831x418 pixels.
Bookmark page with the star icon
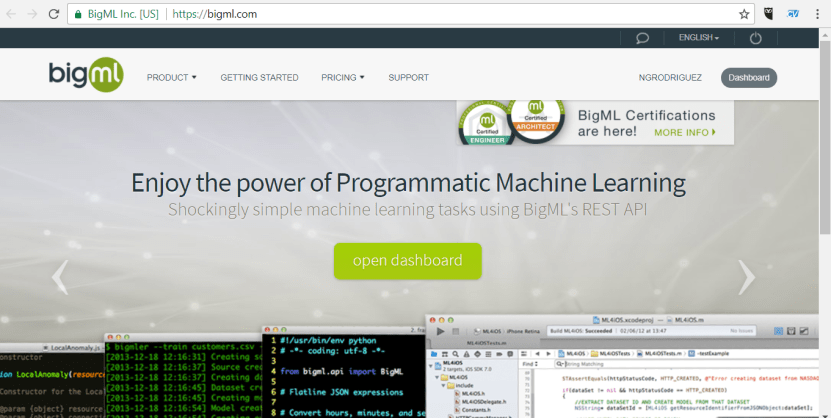(x=744, y=14)
